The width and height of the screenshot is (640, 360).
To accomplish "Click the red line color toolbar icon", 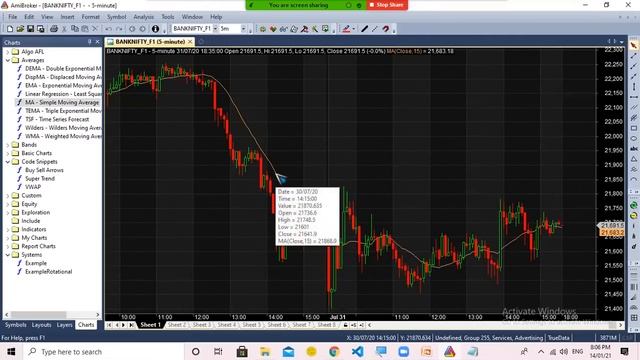I will 347,29.
